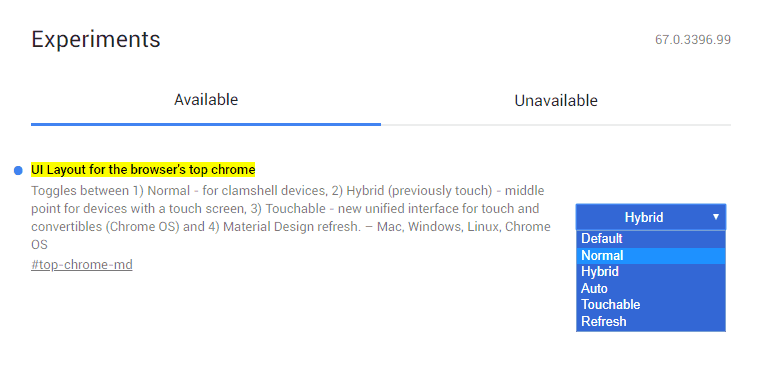Switch to the Available tab
This screenshot has height=368, width=758.
(x=206, y=100)
